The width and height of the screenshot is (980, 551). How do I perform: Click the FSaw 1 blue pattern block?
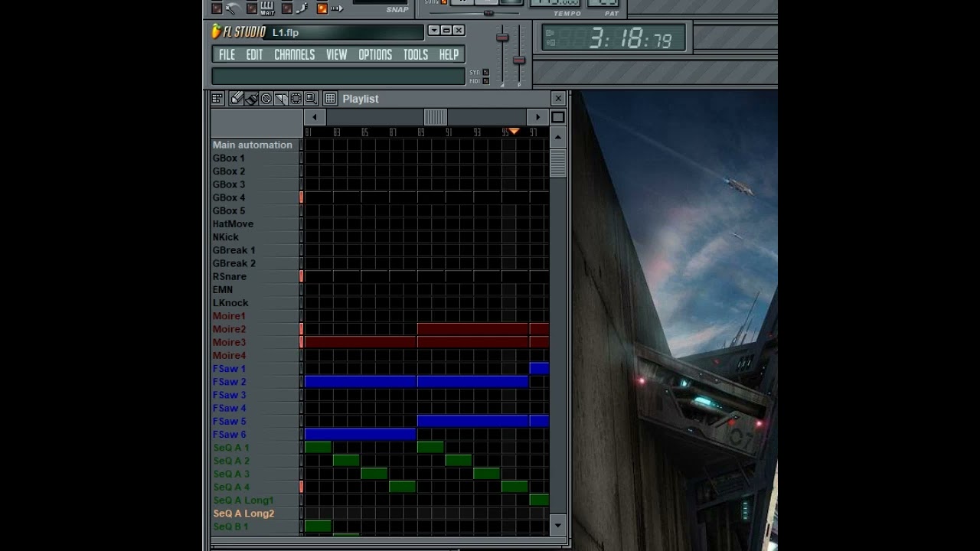539,369
